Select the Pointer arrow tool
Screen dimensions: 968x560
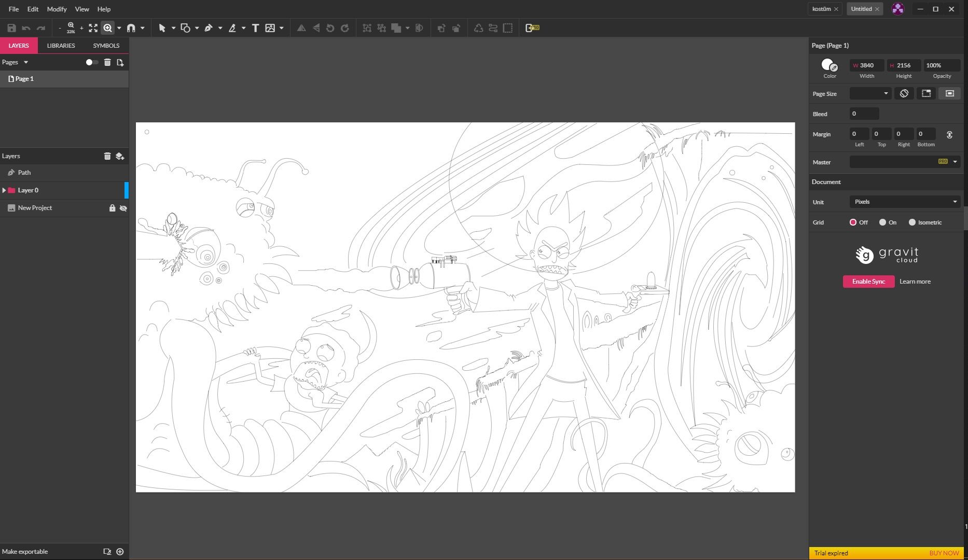[x=162, y=28]
